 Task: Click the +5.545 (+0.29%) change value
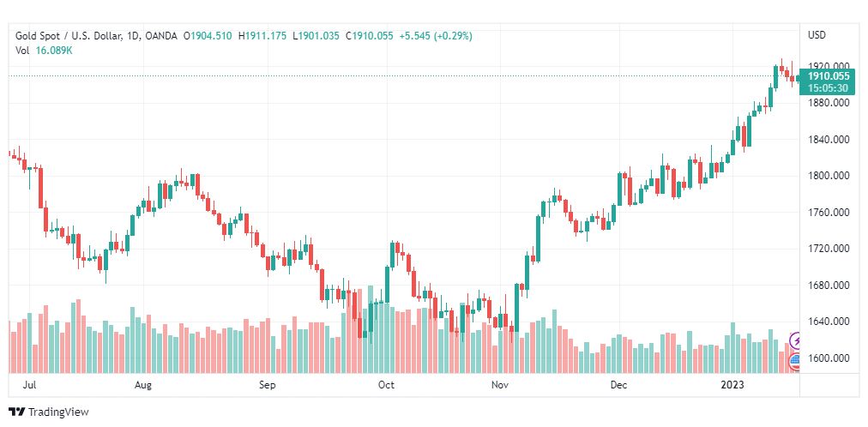coord(435,36)
